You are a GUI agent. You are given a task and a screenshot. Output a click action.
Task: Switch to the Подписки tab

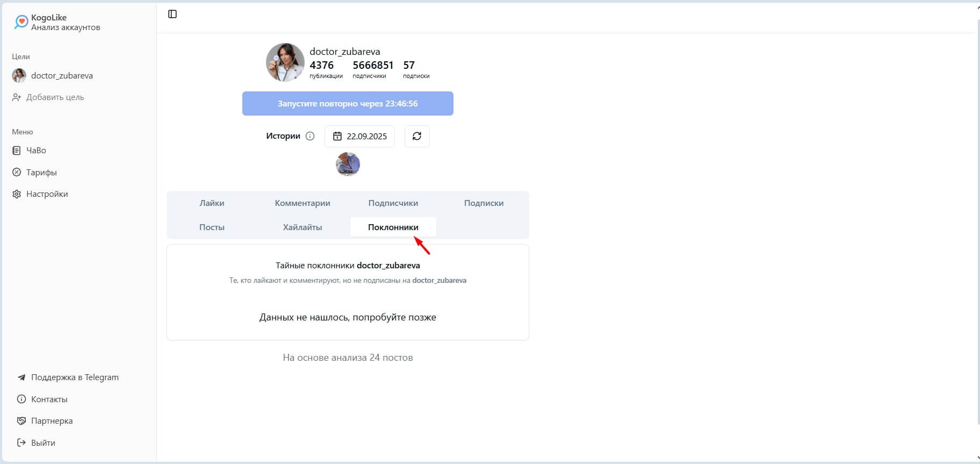[484, 203]
